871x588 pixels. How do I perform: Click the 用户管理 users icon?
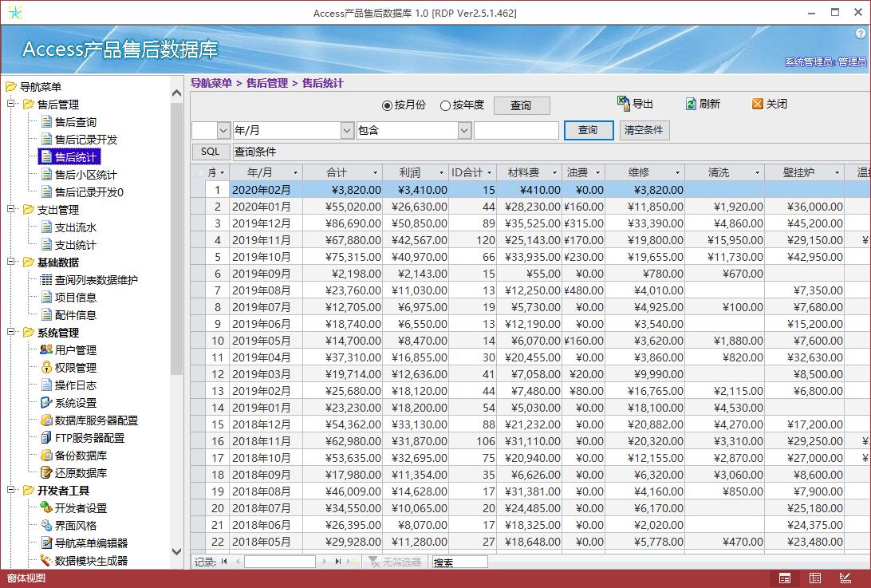tap(46, 350)
